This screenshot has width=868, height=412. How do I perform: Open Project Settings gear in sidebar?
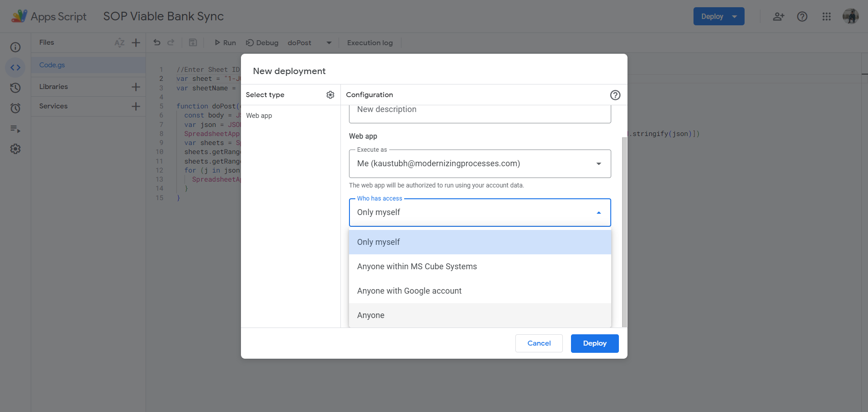pos(15,149)
